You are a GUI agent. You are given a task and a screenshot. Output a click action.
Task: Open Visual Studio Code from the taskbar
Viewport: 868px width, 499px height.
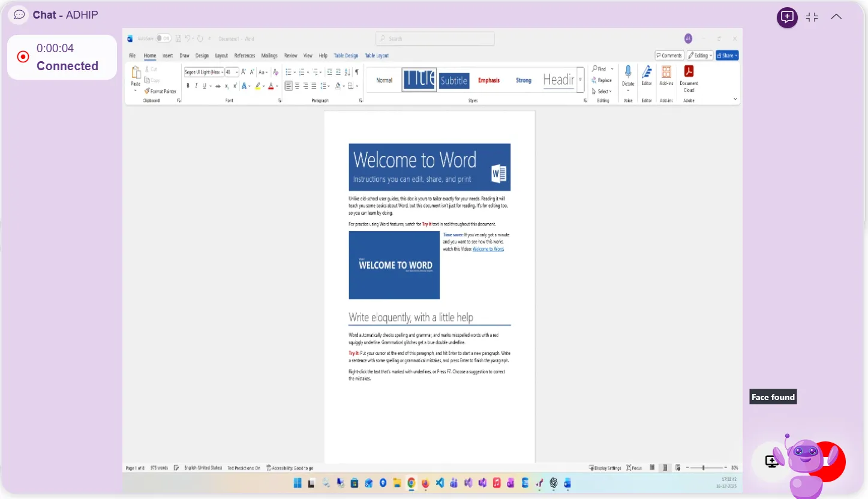tap(440, 483)
